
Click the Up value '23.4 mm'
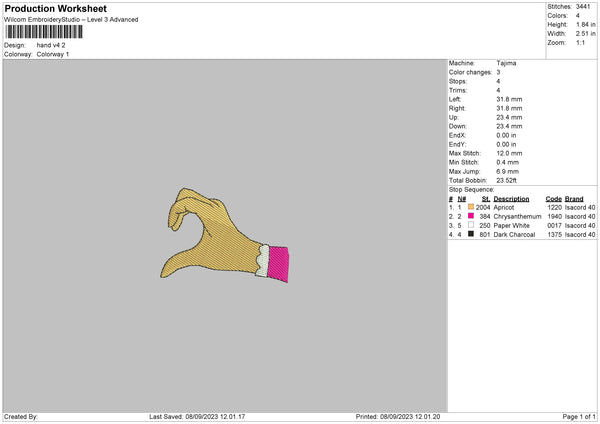point(509,117)
